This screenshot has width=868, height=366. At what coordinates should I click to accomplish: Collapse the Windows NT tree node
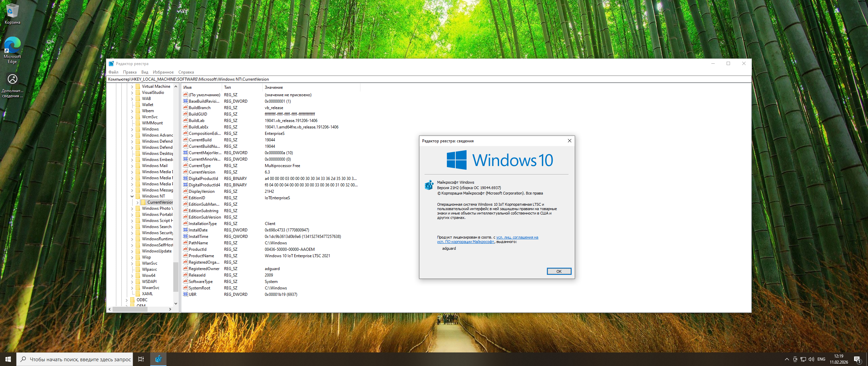[x=132, y=196]
